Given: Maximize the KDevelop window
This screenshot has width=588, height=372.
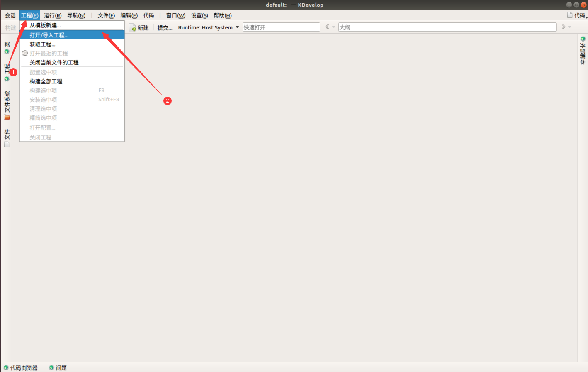Looking at the screenshot, I should pyautogui.click(x=576, y=5).
